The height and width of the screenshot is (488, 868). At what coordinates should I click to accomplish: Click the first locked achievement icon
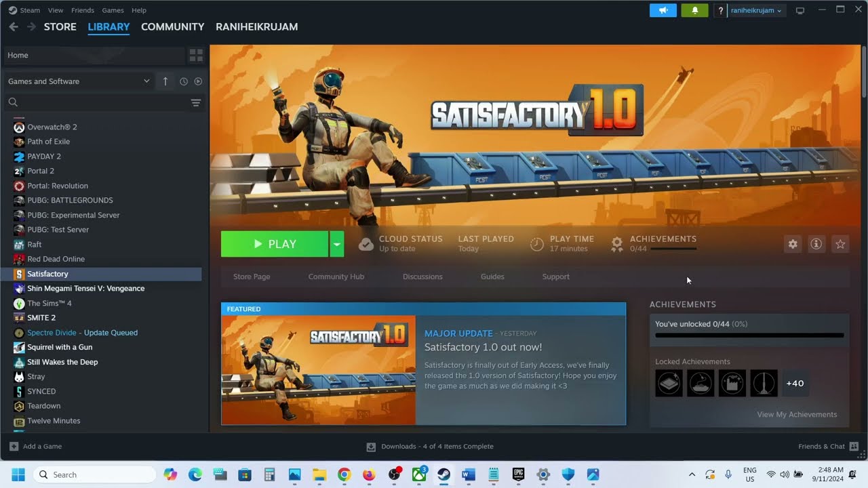669,383
